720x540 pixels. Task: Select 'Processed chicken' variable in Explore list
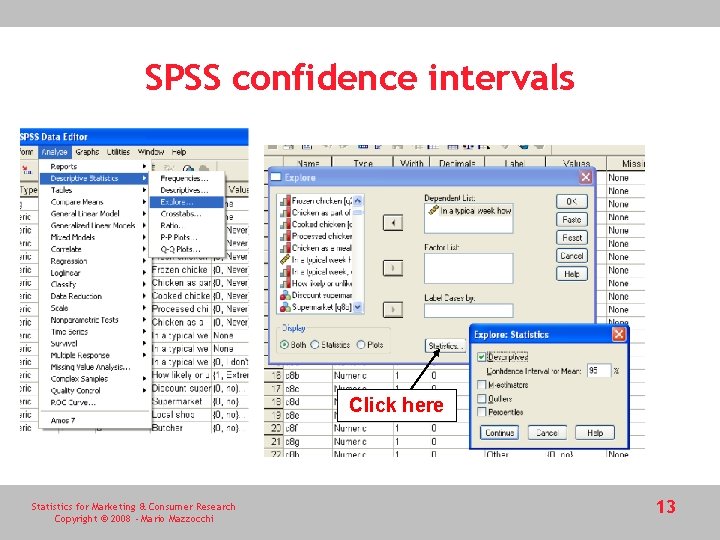point(316,236)
